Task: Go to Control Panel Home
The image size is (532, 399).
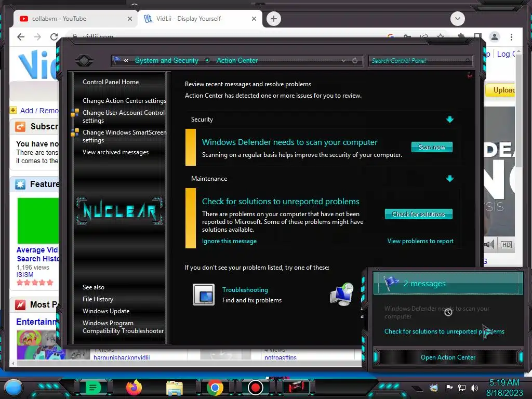Action: tap(111, 82)
